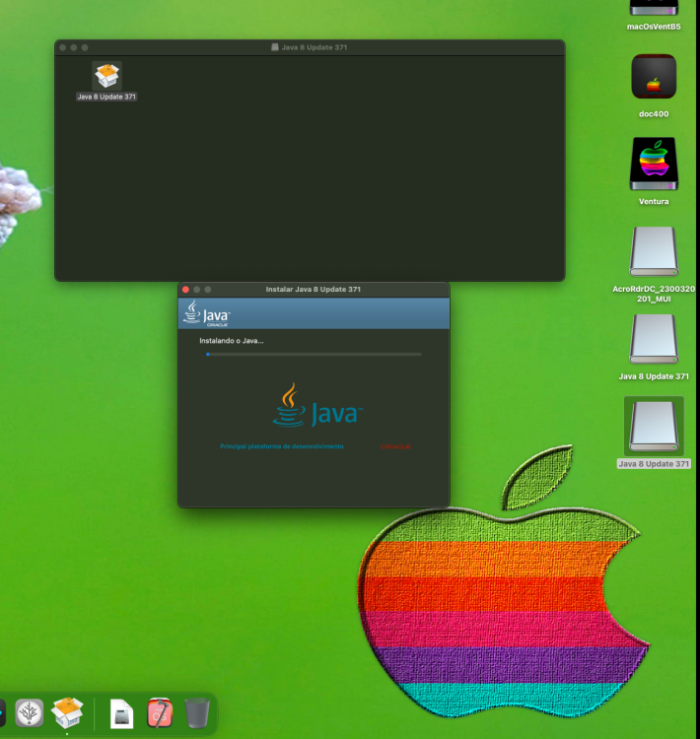The width and height of the screenshot is (700, 739).
Task: Launch the macOS patcher app with axe icon
Action: pos(160,713)
